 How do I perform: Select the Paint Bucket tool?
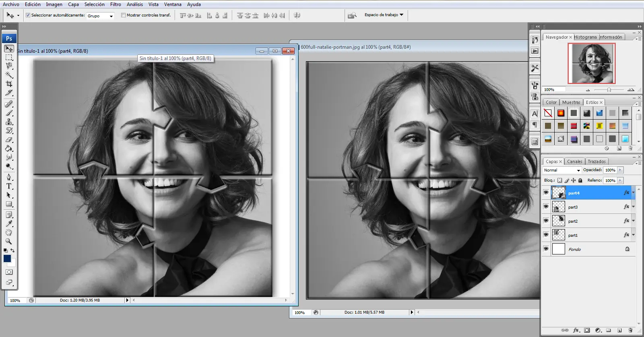(9, 148)
